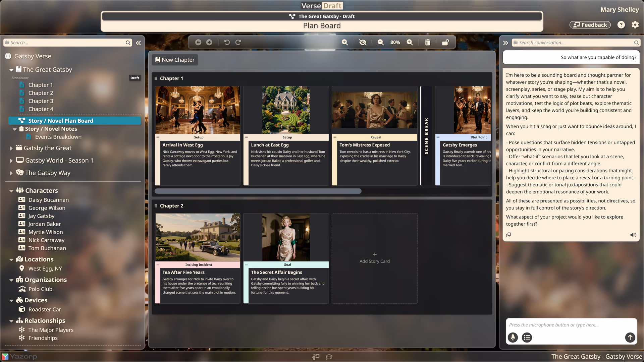Click the bottom bar presenter icon
The width and height of the screenshot is (644, 362).
pos(316,357)
